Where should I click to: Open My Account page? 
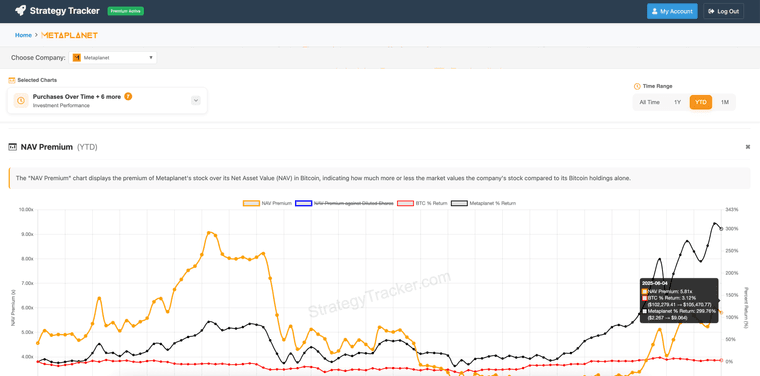point(672,11)
